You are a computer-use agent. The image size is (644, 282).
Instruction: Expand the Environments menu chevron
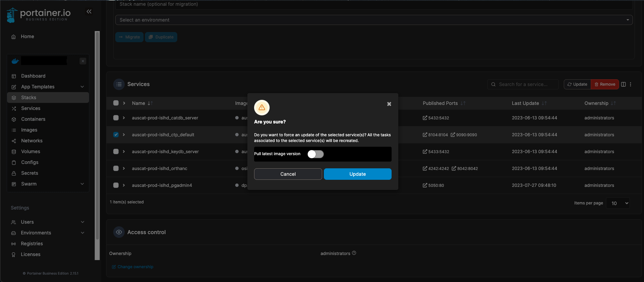(83, 233)
